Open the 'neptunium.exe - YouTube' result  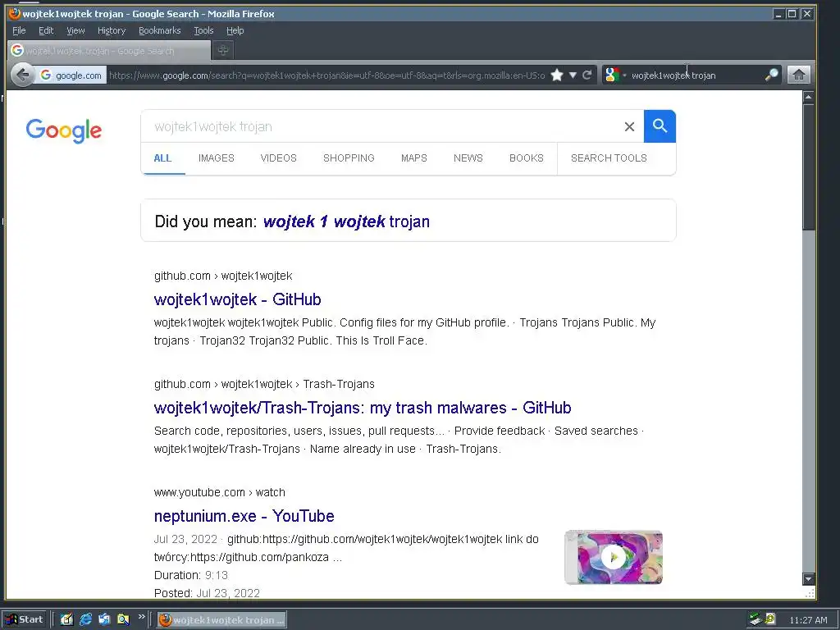[x=244, y=516]
